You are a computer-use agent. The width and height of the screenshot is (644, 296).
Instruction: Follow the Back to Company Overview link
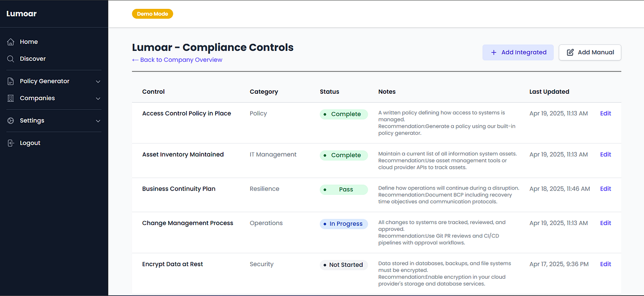click(x=177, y=60)
